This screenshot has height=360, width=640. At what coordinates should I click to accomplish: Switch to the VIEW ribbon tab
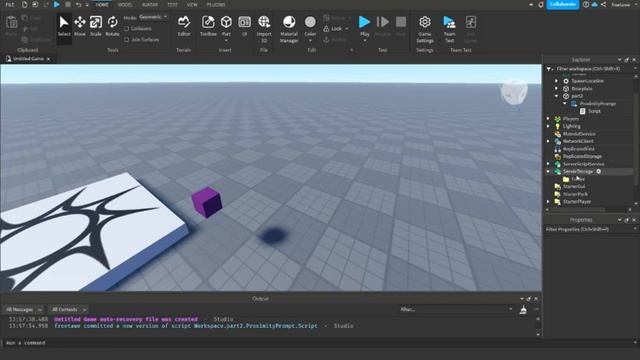point(192,5)
